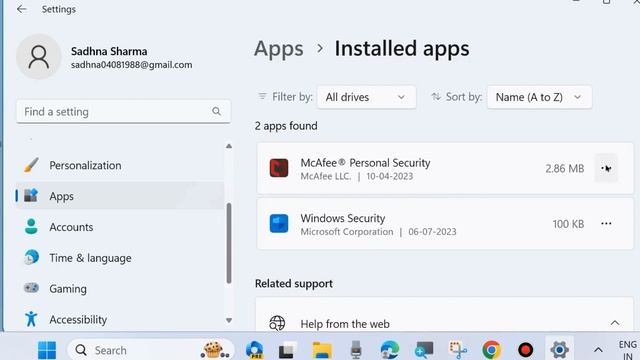The width and height of the screenshot is (640, 360).
Task: Open File Explorer from the taskbar
Action: (x=322, y=350)
